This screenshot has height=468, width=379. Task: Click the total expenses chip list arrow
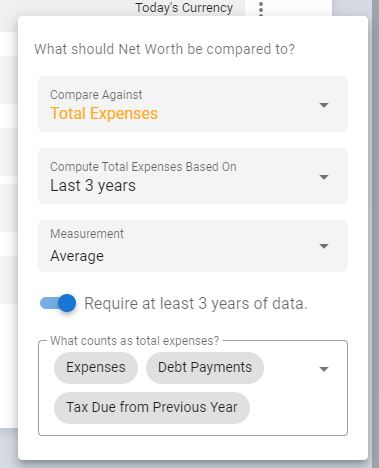click(x=324, y=369)
